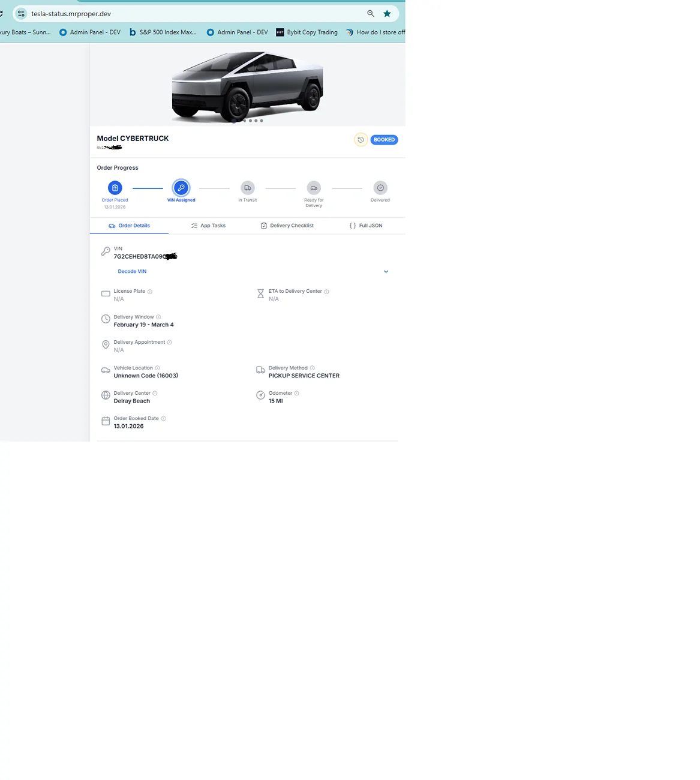Open the first Admin Panel - DEV bookmark
The height and width of the screenshot is (780, 700).
click(x=90, y=32)
